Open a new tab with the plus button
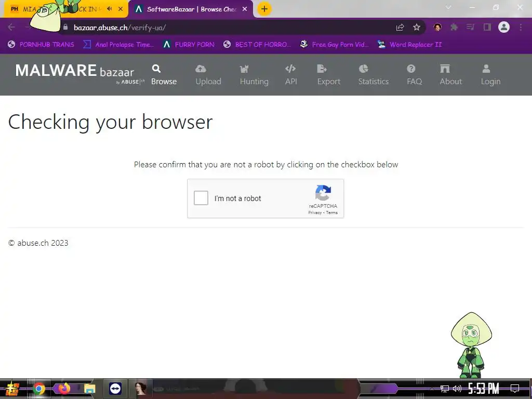The height and width of the screenshot is (399, 532). point(264,9)
